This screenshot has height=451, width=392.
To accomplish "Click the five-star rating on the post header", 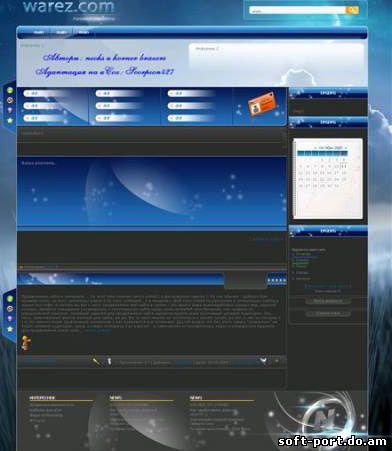I will pos(277,280).
